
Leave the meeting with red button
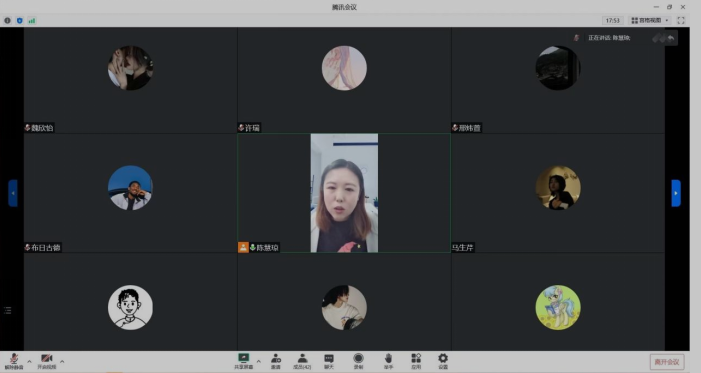[667, 362]
